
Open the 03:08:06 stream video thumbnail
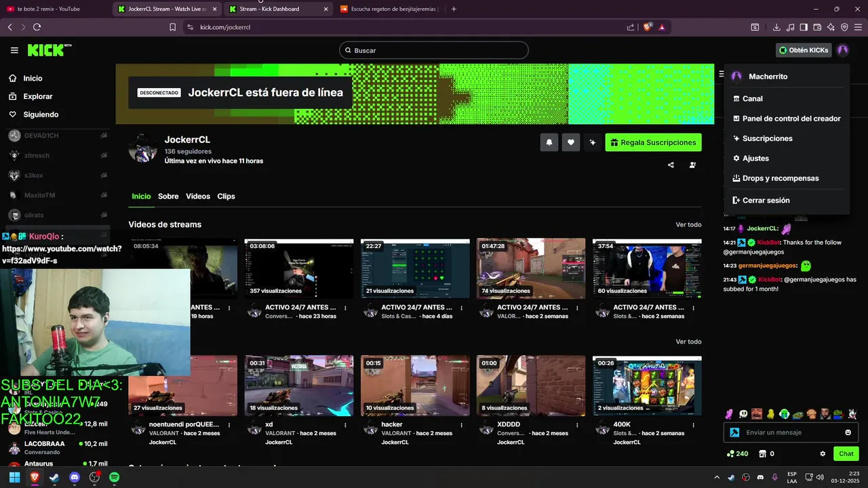pos(299,268)
